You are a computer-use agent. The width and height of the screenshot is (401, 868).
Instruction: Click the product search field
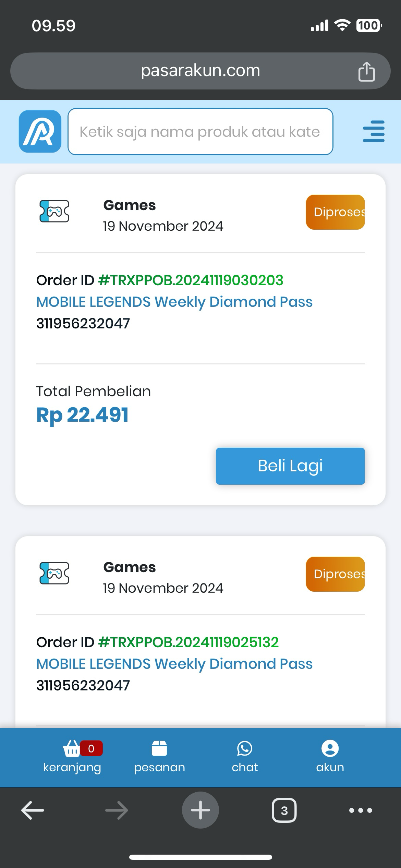pos(200,132)
